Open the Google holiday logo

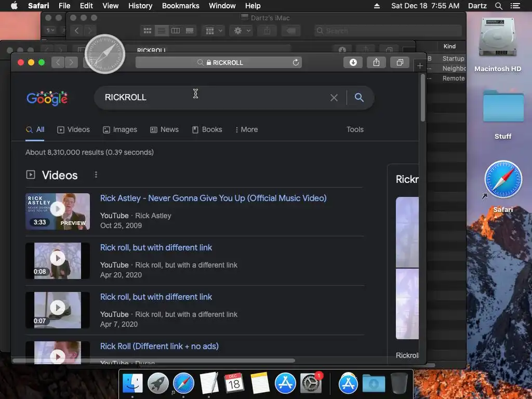(x=47, y=98)
